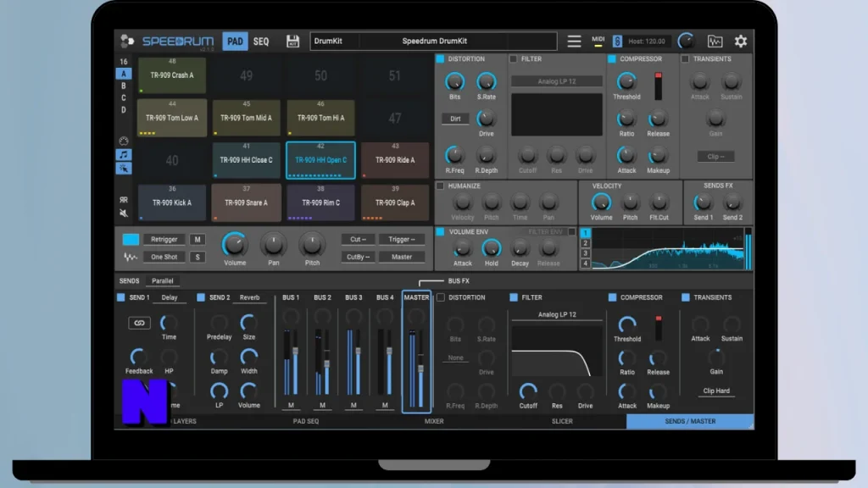This screenshot has width=868, height=488.
Task: Mute BUS 3 with its M button
Action: coord(353,406)
